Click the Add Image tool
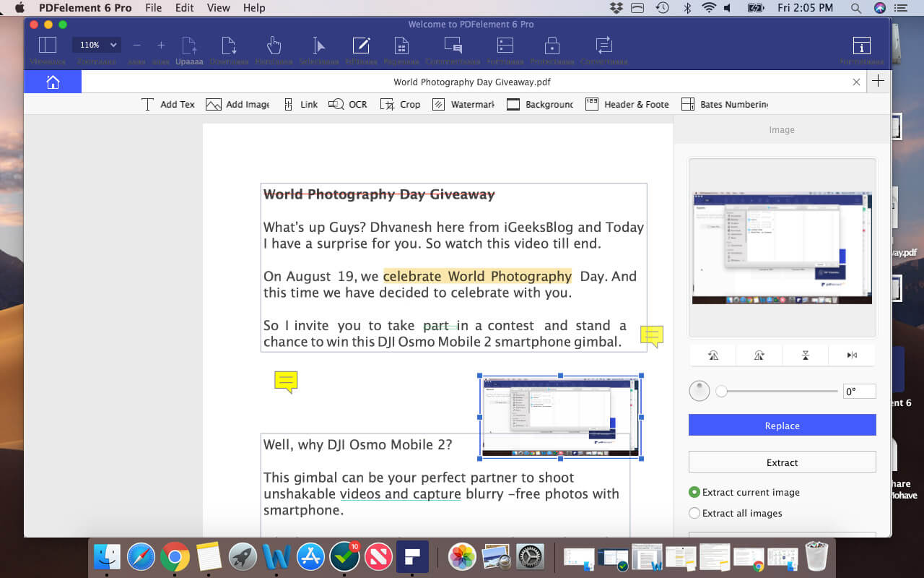 tap(237, 104)
